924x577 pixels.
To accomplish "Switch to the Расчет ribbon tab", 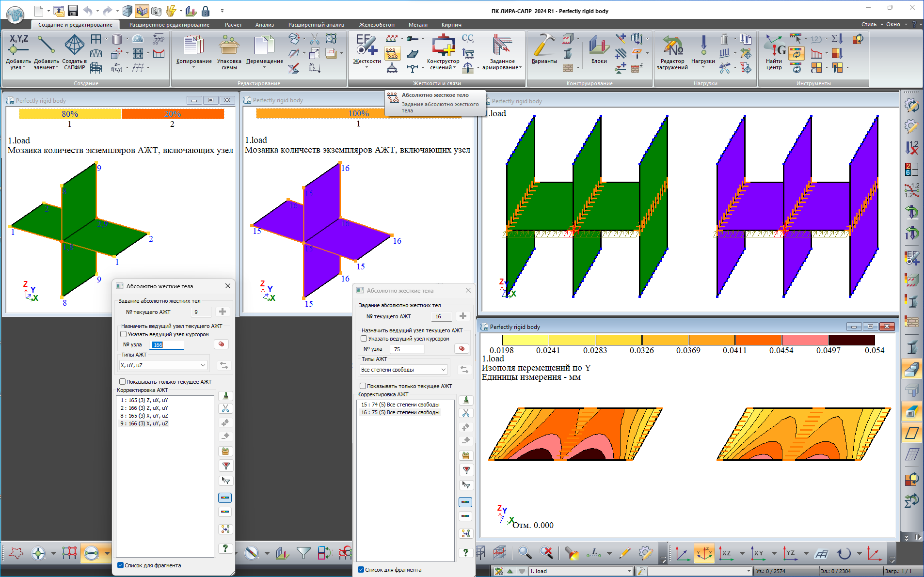I will click(x=233, y=25).
